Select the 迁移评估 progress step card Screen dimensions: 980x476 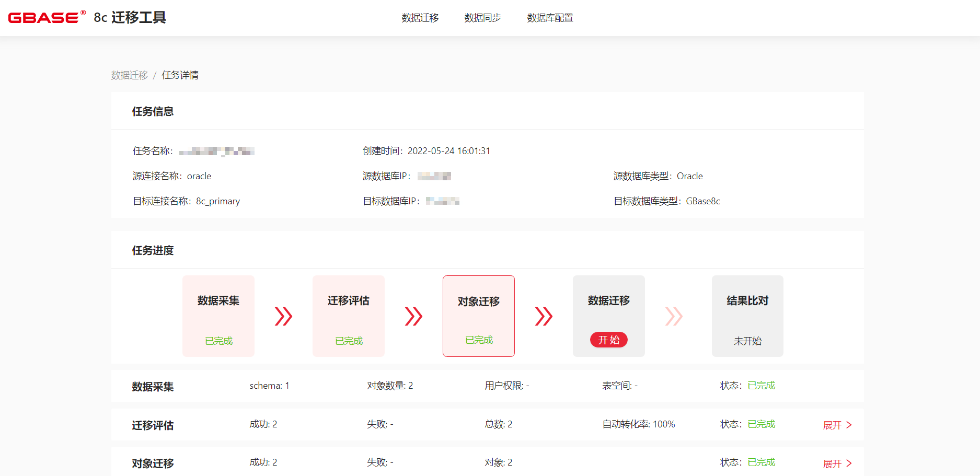pyautogui.click(x=349, y=316)
